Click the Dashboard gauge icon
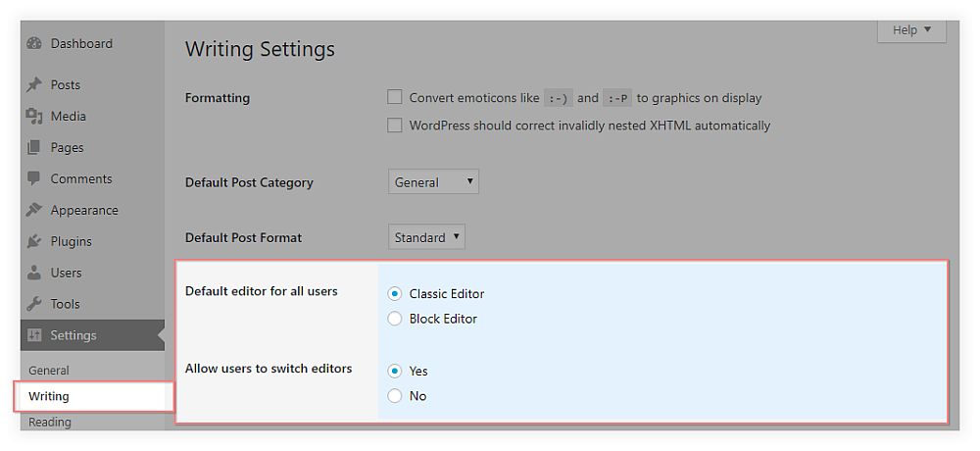This screenshot has width=980, height=451. pyautogui.click(x=33, y=44)
